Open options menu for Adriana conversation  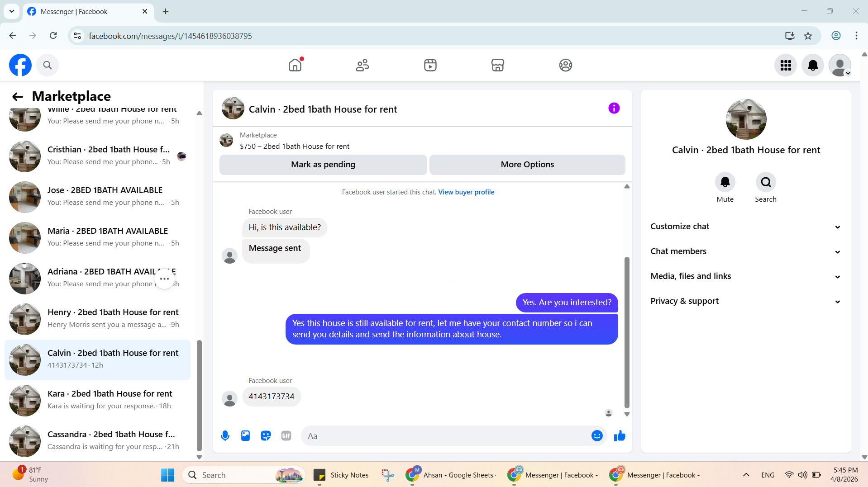point(165,279)
